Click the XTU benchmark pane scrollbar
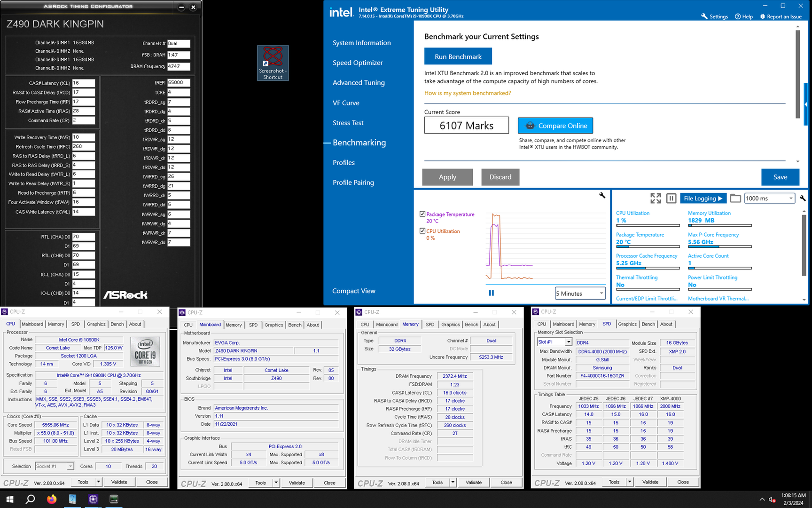 click(797, 75)
